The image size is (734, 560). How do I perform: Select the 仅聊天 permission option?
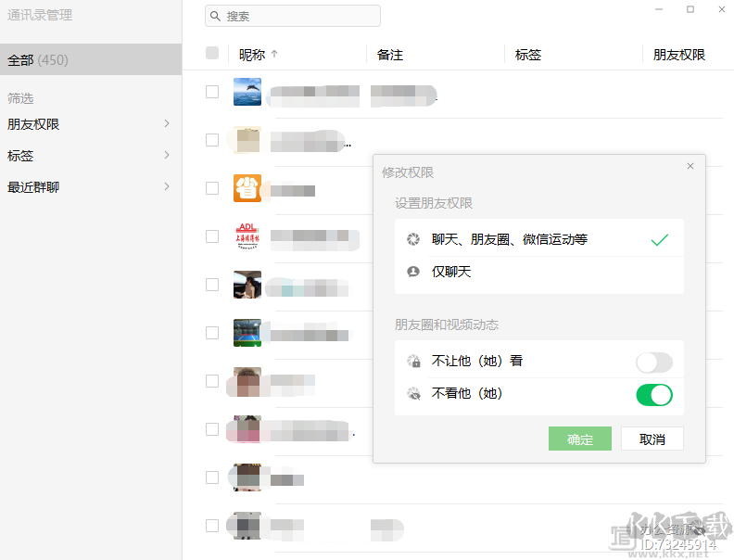pyautogui.click(x=538, y=272)
